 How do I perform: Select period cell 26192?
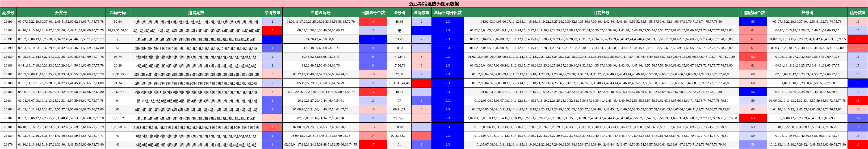[8, 30]
